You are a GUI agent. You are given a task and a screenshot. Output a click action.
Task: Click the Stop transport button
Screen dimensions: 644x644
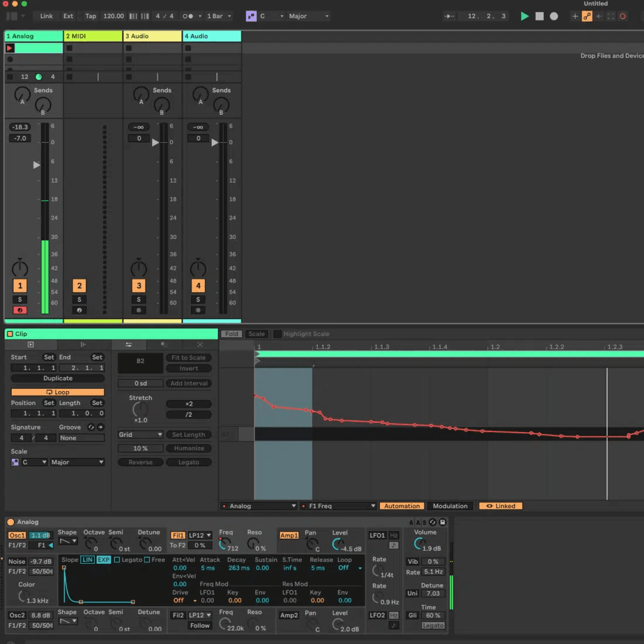539,16
